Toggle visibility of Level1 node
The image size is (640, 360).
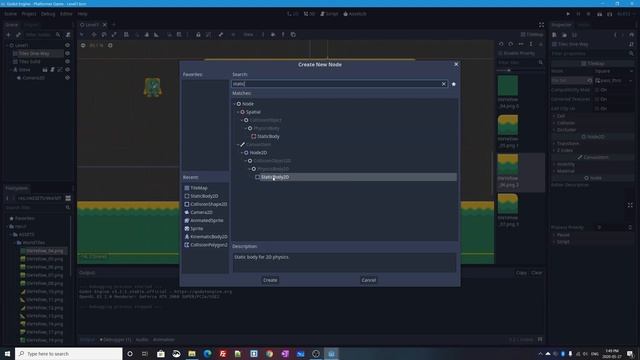coord(67,45)
